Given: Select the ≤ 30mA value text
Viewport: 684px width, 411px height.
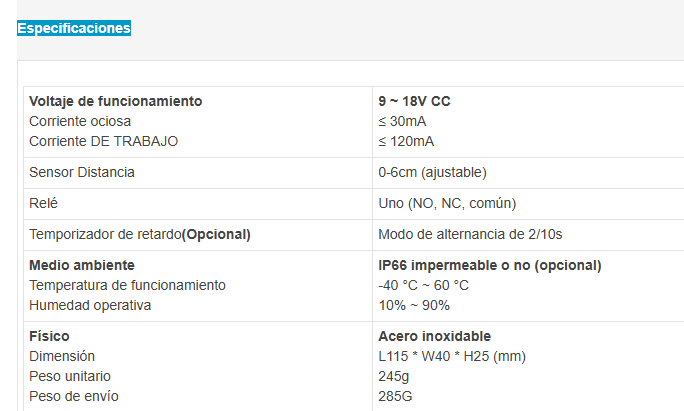Looking at the screenshot, I should pos(402,121).
